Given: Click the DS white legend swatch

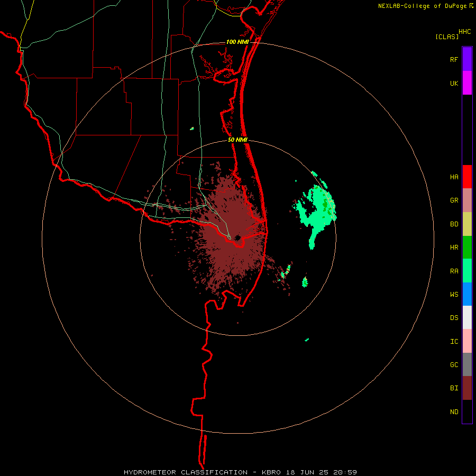Looking at the screenshot, I should (x=467, y=317).
